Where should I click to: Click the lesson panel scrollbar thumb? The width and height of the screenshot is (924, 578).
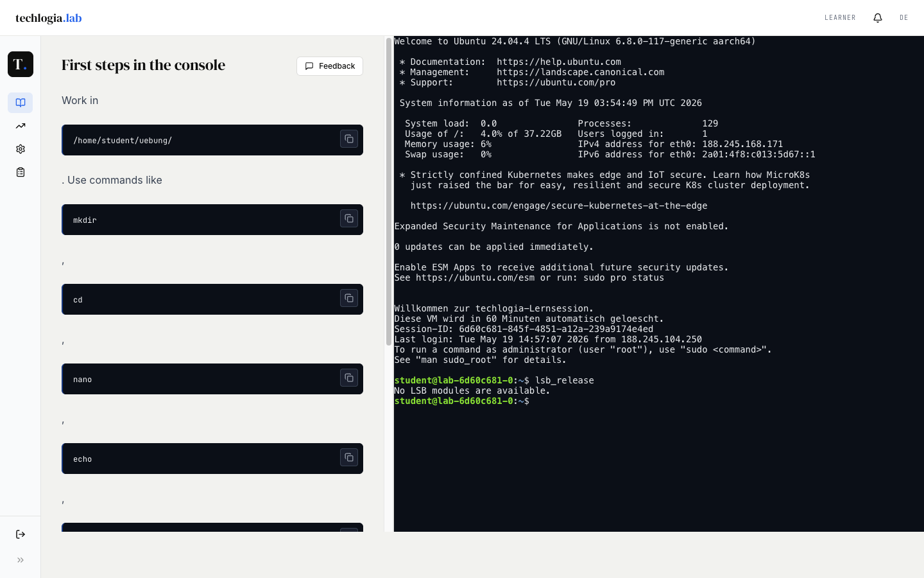click(389, 191)
